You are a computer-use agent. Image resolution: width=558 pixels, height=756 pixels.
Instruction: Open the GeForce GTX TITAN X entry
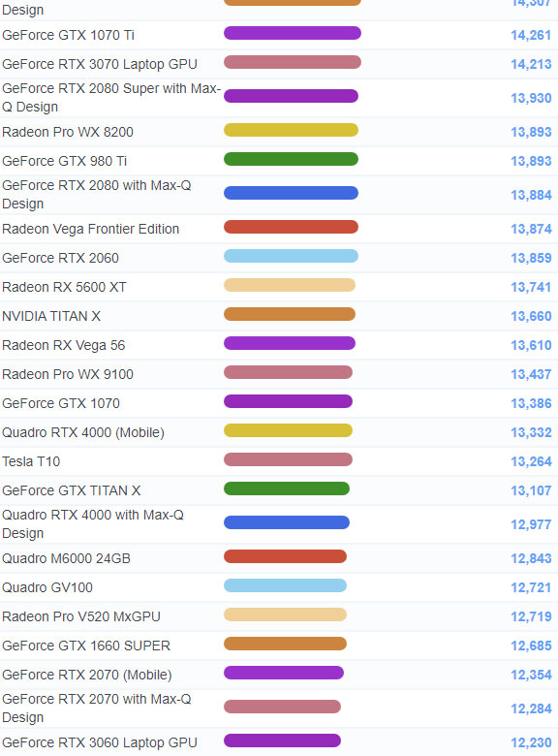pos(72,490)
